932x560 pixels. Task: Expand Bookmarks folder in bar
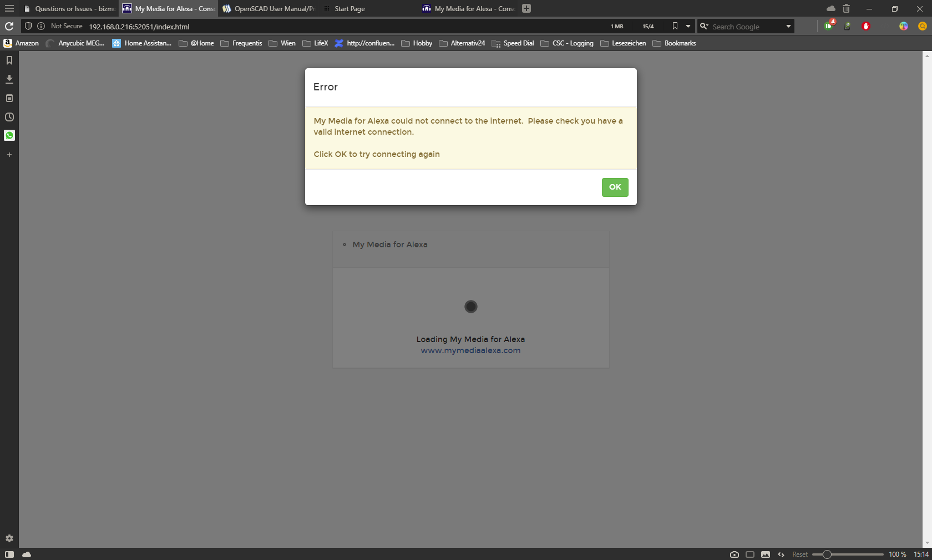(x=674, y=43)
